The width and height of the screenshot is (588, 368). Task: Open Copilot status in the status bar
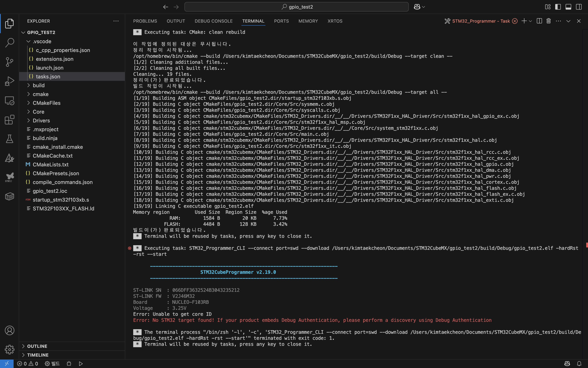click(x=567, y=363)
